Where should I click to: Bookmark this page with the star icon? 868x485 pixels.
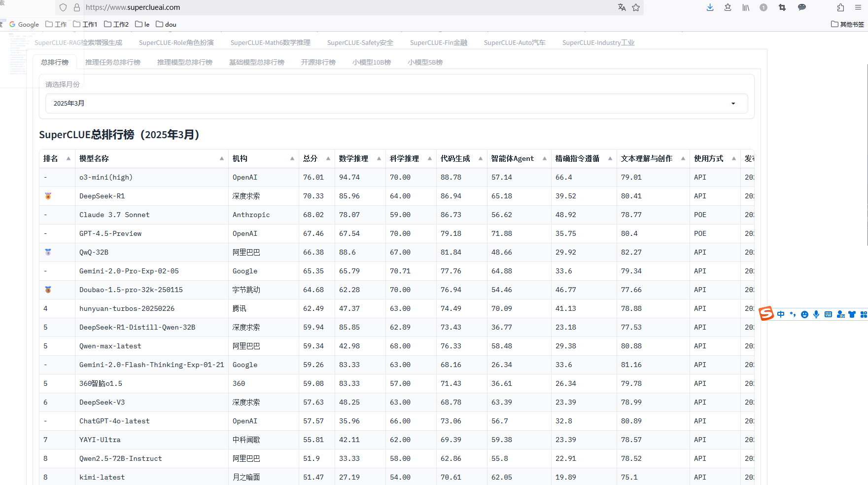(636, 7)
